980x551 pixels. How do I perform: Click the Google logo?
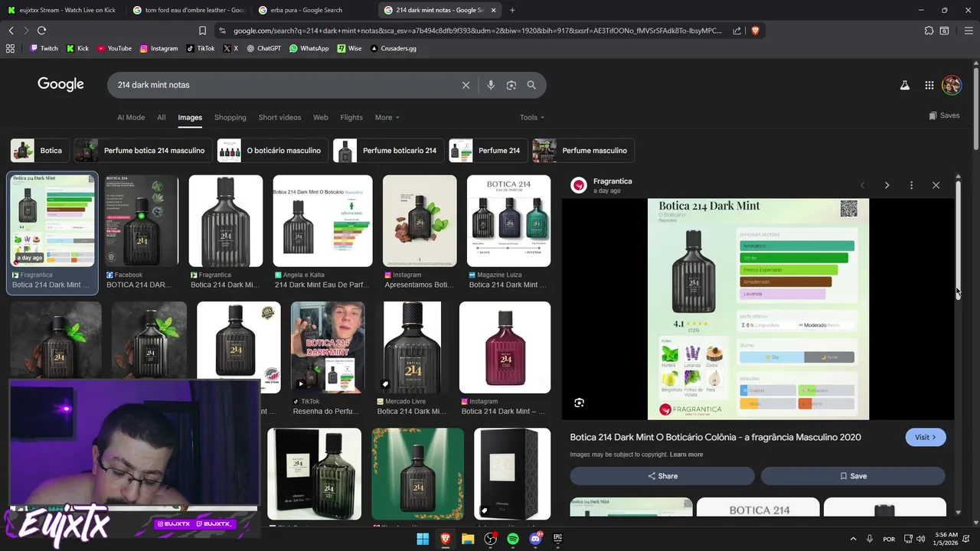[60, 84]
